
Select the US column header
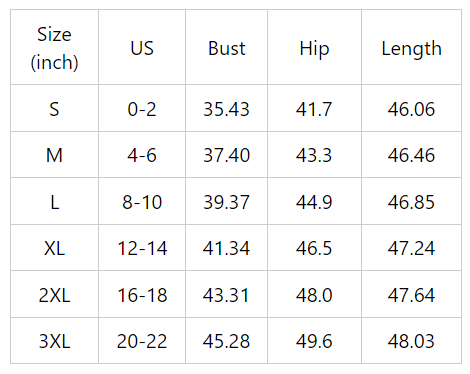tap(142, 47)
